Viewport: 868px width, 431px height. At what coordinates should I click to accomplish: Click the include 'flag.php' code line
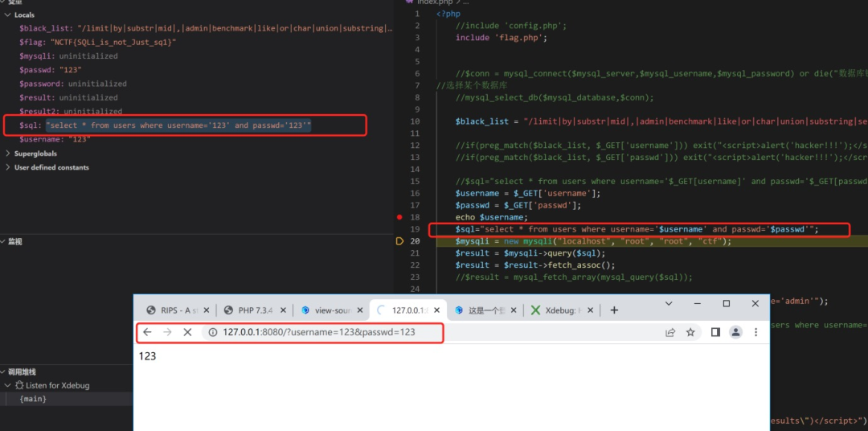point(502,38)
